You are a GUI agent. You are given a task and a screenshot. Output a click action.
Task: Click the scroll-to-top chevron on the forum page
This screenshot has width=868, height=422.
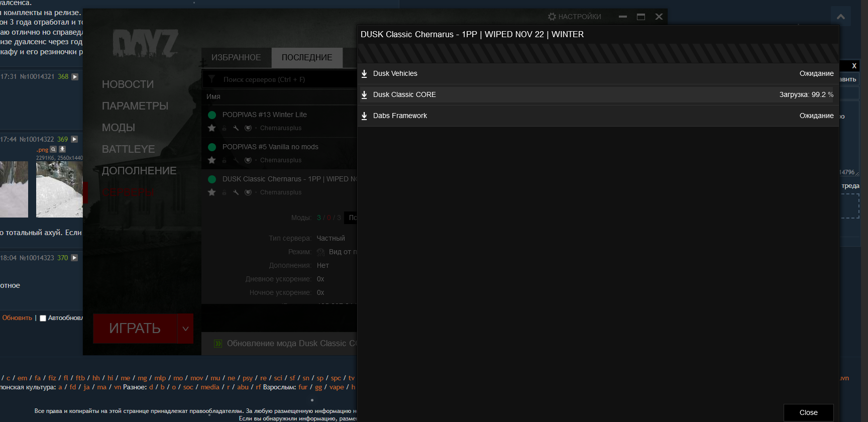(841, 17)
